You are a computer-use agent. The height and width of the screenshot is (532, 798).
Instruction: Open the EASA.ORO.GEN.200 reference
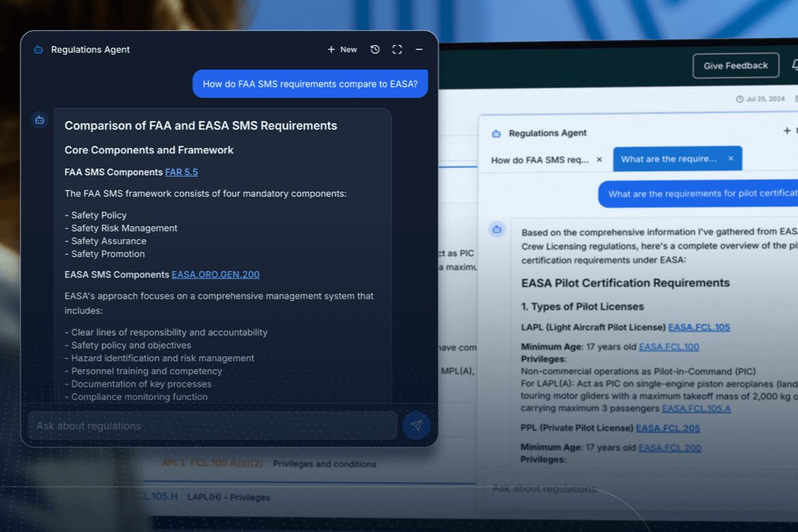[215, 274]
